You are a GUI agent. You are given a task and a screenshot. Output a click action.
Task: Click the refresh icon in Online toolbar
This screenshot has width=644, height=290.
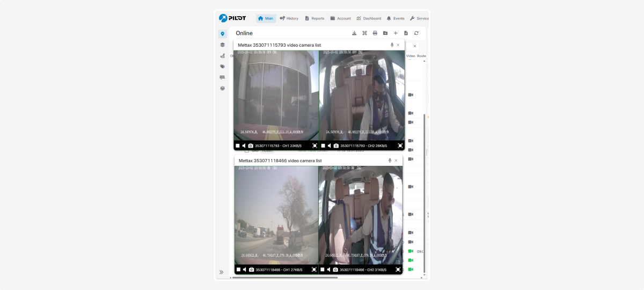416,33
